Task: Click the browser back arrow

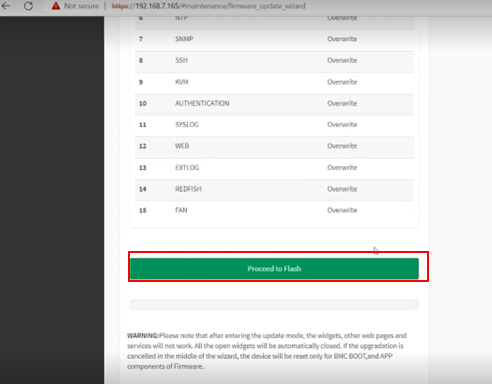Action: (x=6, y=6)
